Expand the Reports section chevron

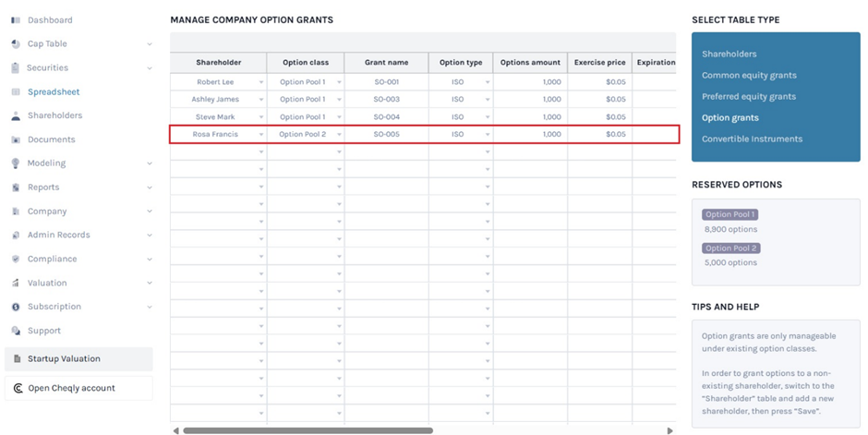(150, 187)
